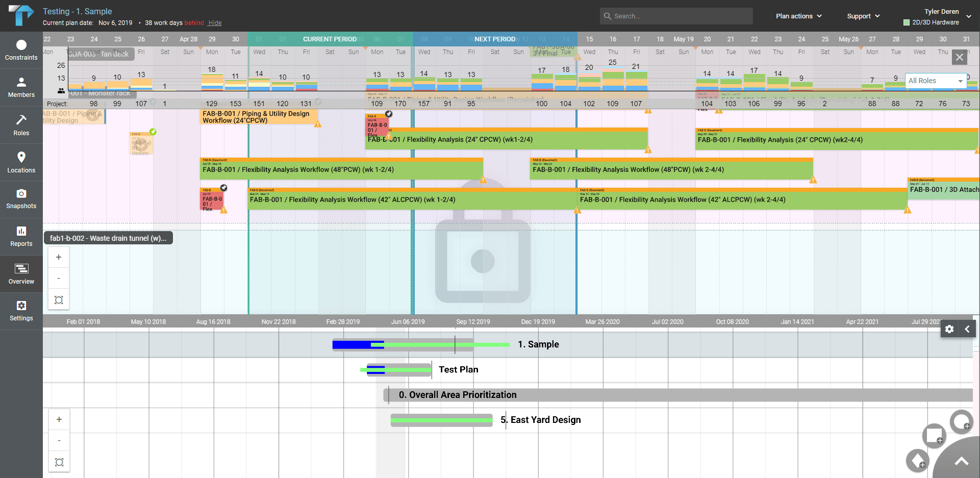Click the Search input field

676,16
